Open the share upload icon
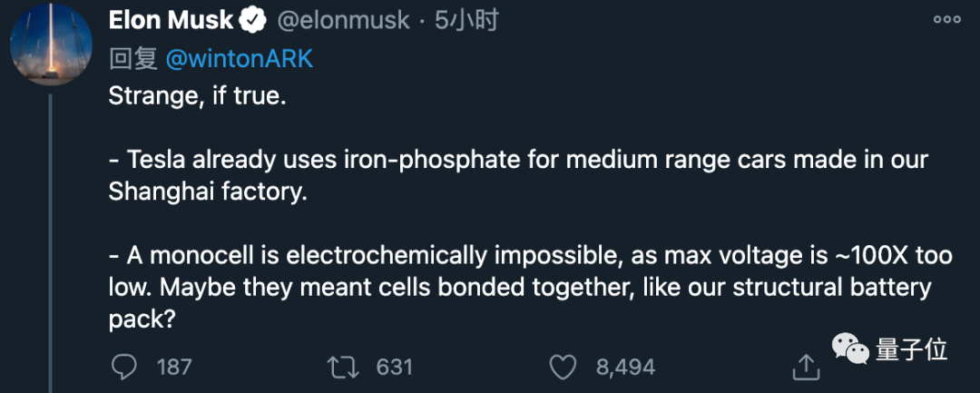980x393 pixels. pos(805,367)
